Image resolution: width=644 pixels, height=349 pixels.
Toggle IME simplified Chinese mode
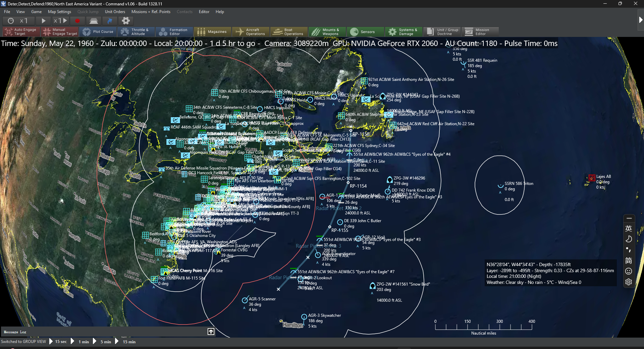click(x=629, y=260)
